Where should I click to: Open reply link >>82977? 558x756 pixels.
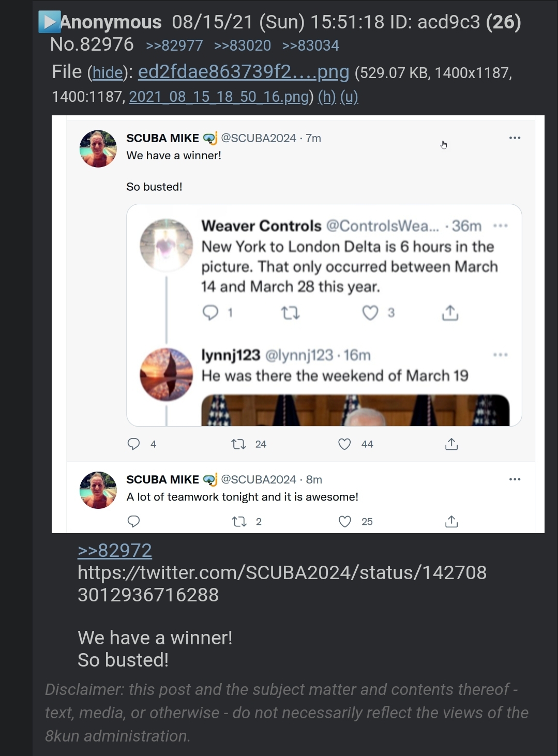tap(174, 46)
